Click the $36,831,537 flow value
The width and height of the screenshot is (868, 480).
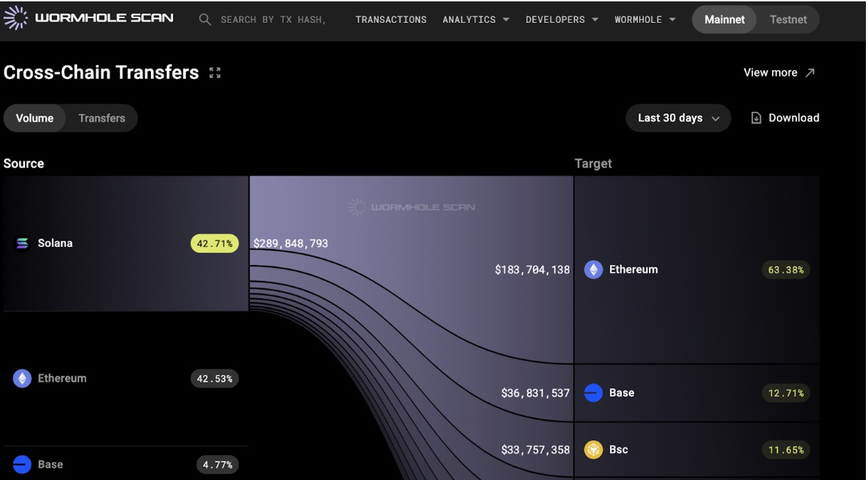(536, 393)
